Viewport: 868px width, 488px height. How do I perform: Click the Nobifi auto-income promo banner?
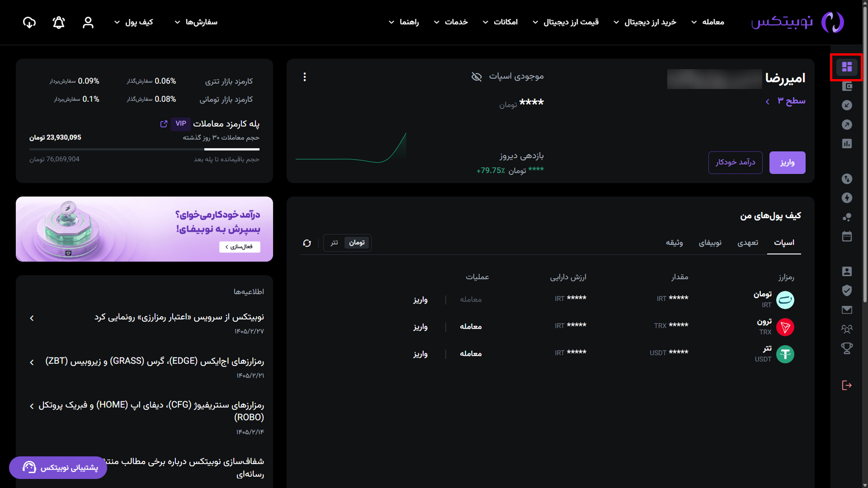coord(144,229)
